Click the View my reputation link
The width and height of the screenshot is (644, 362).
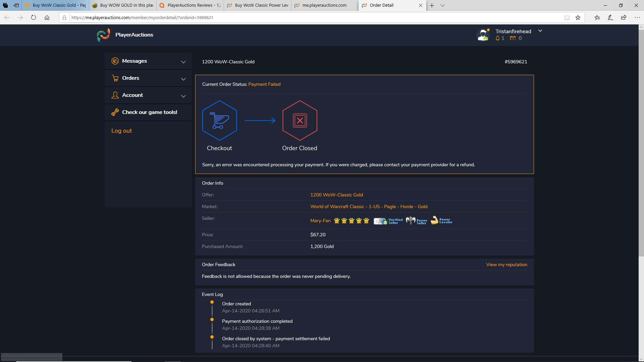tap(506, 264)
